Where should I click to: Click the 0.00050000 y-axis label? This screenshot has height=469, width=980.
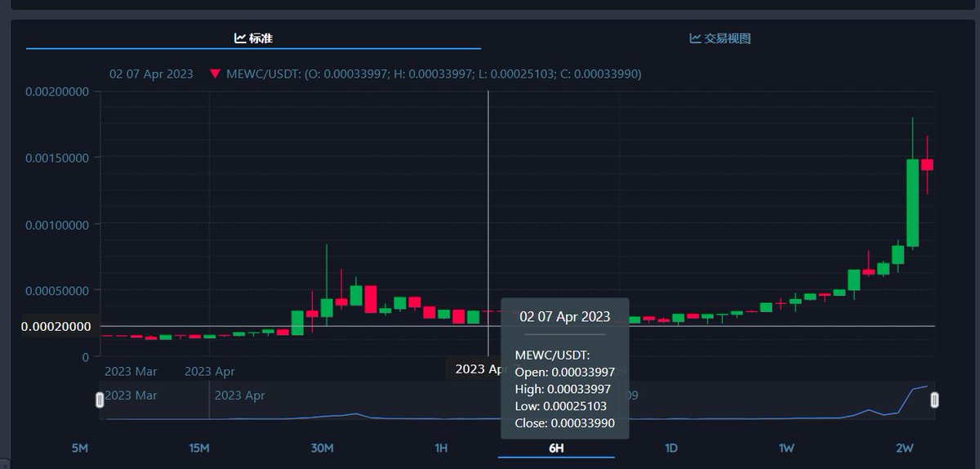click(56, 290)
